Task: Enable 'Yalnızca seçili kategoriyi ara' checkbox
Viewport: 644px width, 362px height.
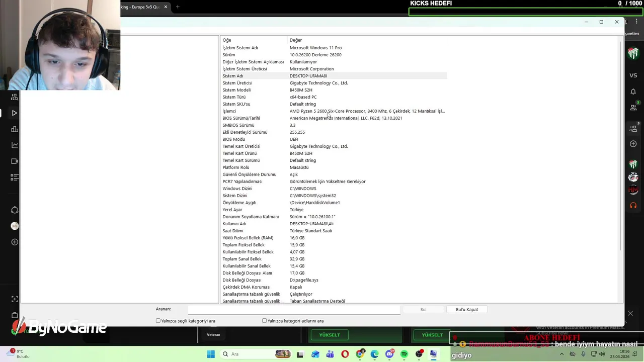Action: tap(158, 321)
